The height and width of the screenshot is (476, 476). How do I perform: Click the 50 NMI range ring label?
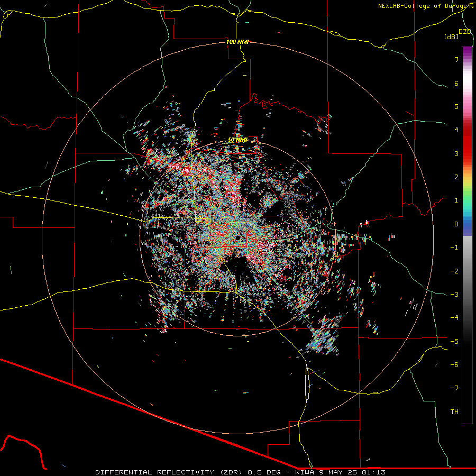pyautogui.click(x=237, y=140)
